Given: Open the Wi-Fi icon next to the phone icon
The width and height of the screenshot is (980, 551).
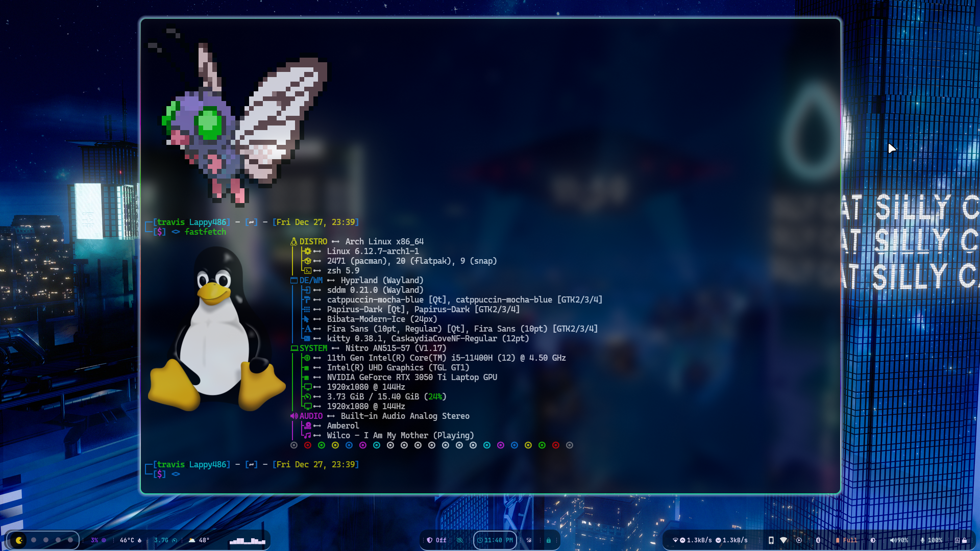Looking at the screenshot, I should click(x=783, y=540).
